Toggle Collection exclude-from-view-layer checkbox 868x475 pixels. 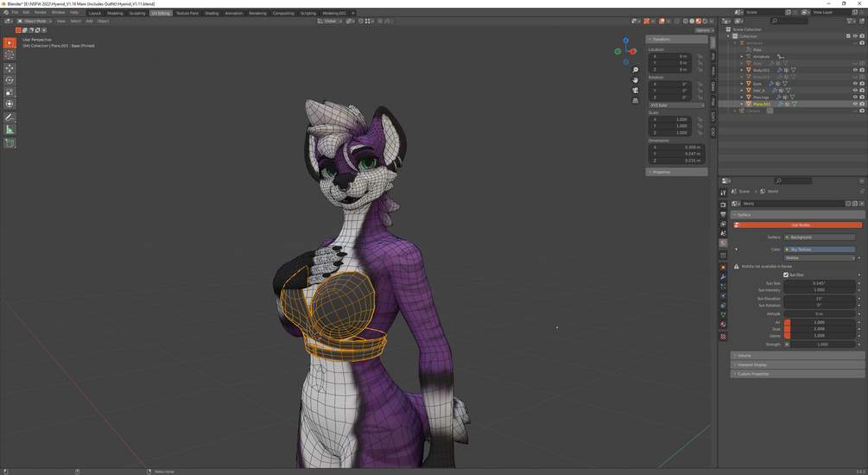coord(848,36)
